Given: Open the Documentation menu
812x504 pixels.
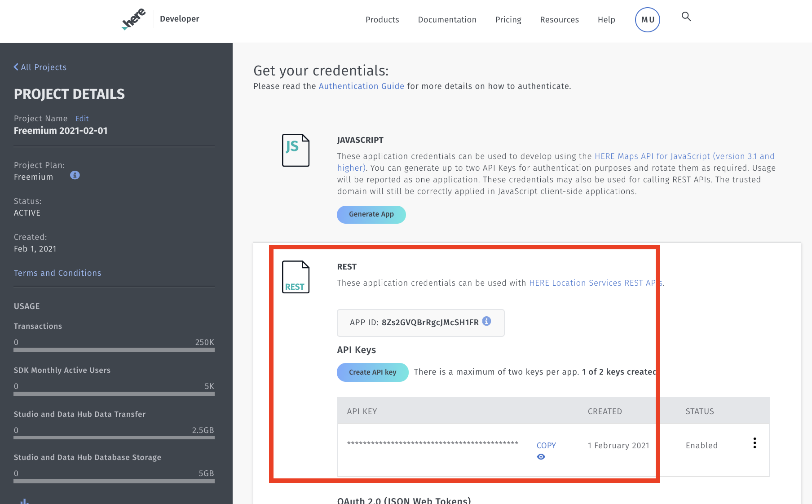Looking at the screenshot, I should point(447,20).
